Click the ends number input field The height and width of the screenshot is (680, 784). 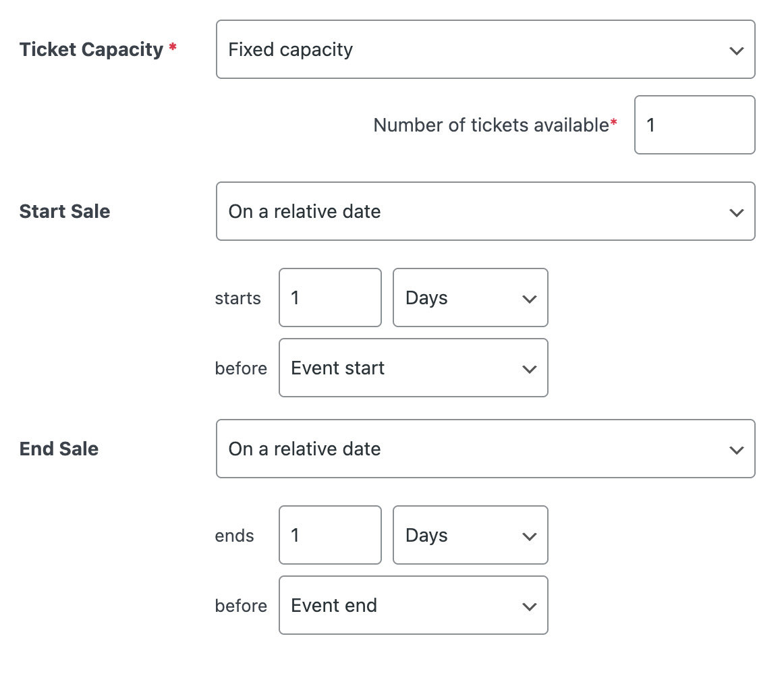click(330, 535)
